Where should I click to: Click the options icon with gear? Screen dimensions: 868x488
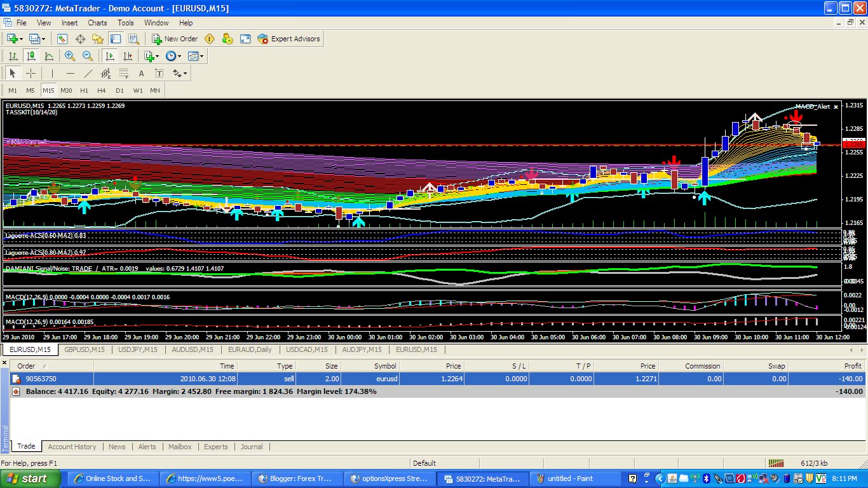227,39
